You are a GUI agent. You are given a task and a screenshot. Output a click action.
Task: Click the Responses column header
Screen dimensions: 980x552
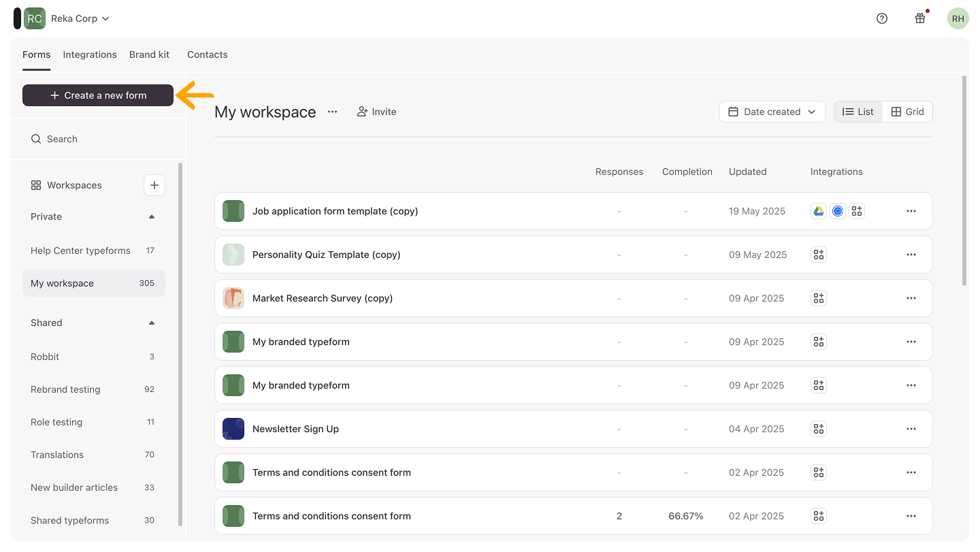point(619,172)
